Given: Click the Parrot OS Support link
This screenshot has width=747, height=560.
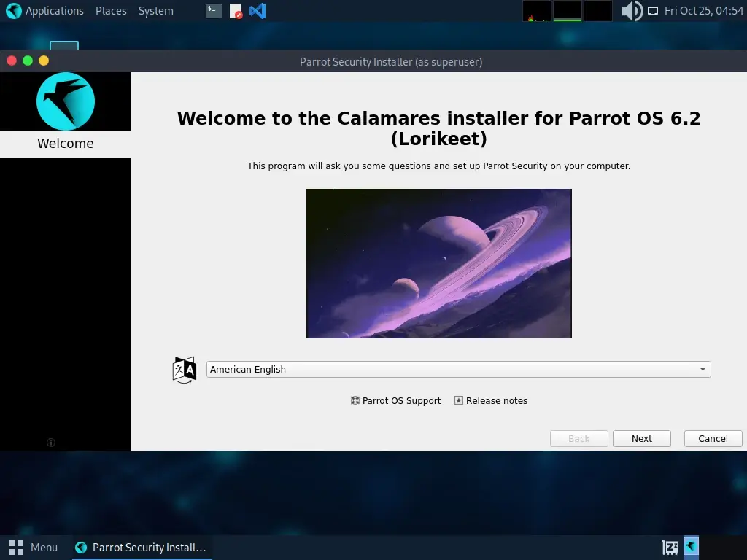Looking at the screenshot, I should click(x=401, y=400).
